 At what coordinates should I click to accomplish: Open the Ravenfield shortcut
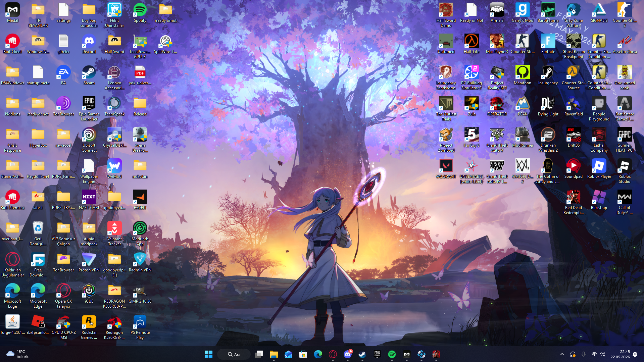click(x=574, y=106)
